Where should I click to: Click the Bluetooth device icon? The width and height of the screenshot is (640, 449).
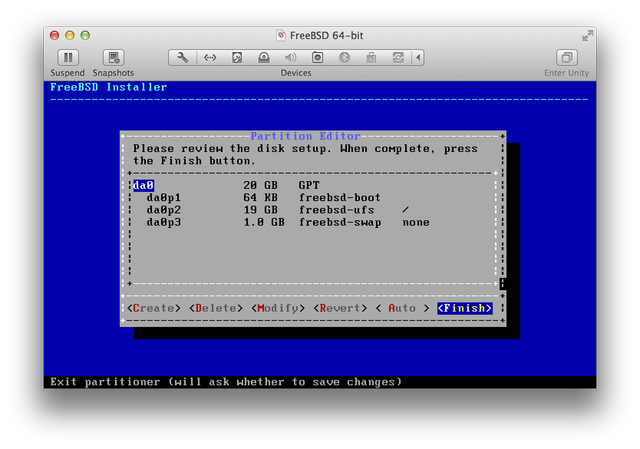pyautogui.click(x=344, y=58)
